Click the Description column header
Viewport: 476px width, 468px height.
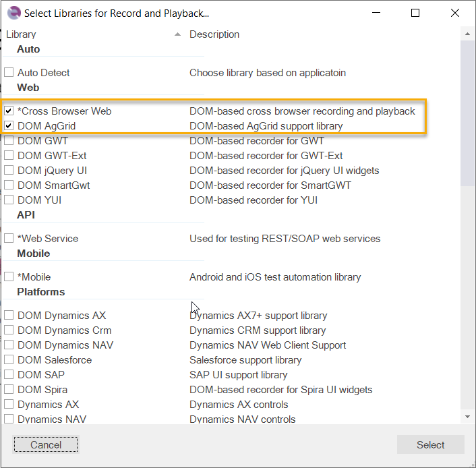(x=214, y=34)
